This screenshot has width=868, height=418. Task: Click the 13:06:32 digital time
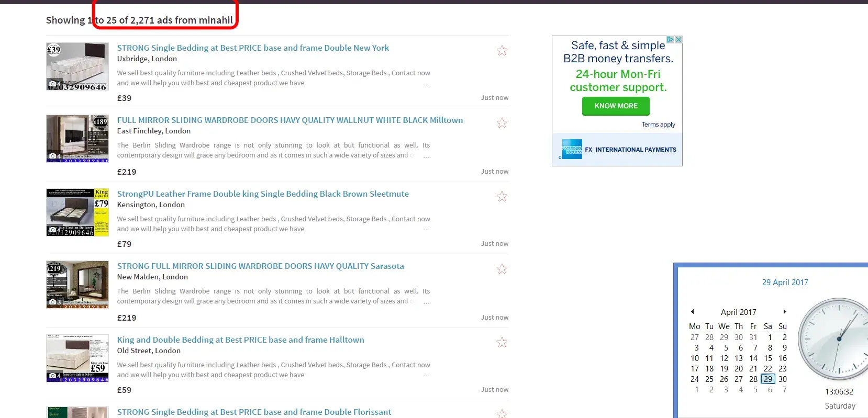click(839, 392)
